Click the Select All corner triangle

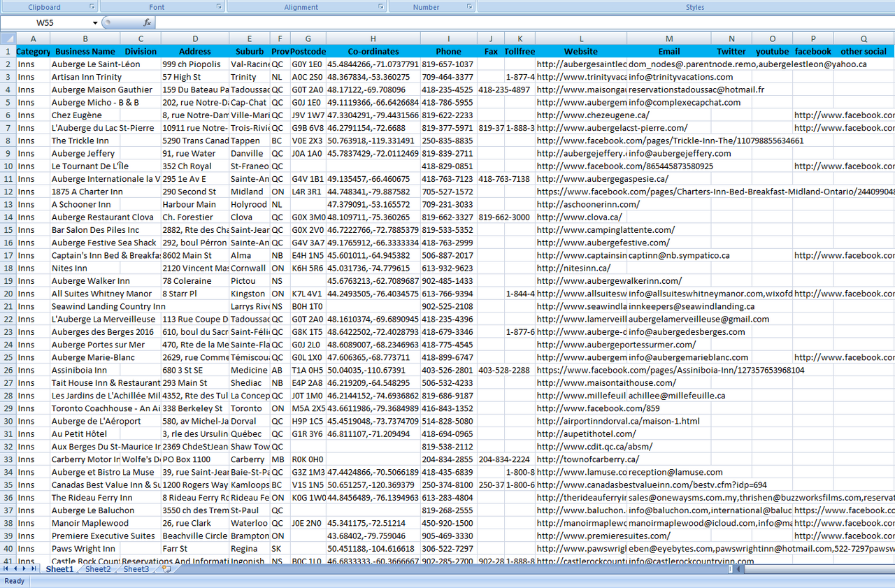[8, 38]
